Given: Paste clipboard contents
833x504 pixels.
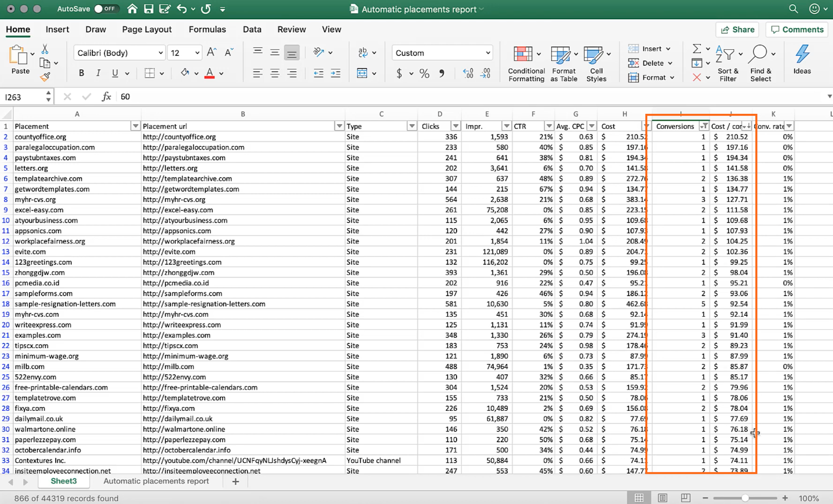Looking at the screenshot, I should point(20,60).
